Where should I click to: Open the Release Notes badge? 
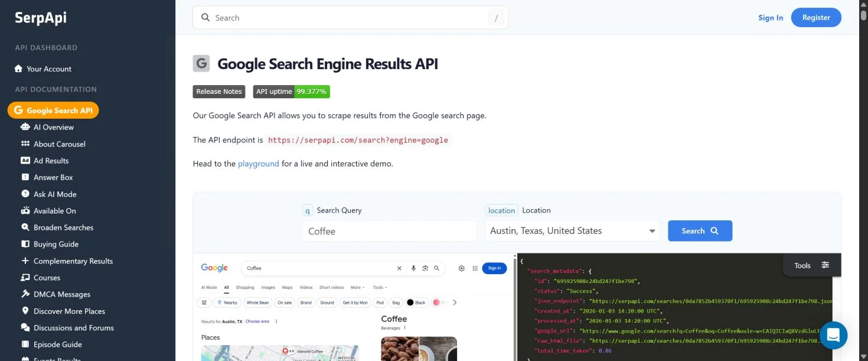pyautogui.click(x=219, y=92)
